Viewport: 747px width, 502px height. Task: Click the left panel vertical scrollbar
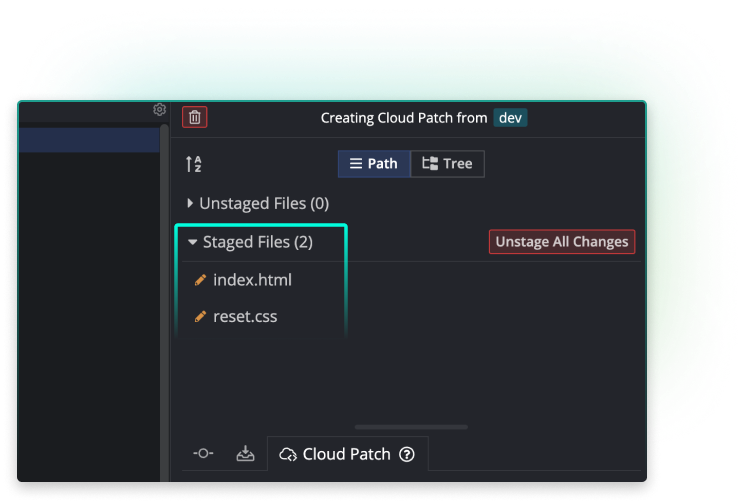(x=165, y=300)
